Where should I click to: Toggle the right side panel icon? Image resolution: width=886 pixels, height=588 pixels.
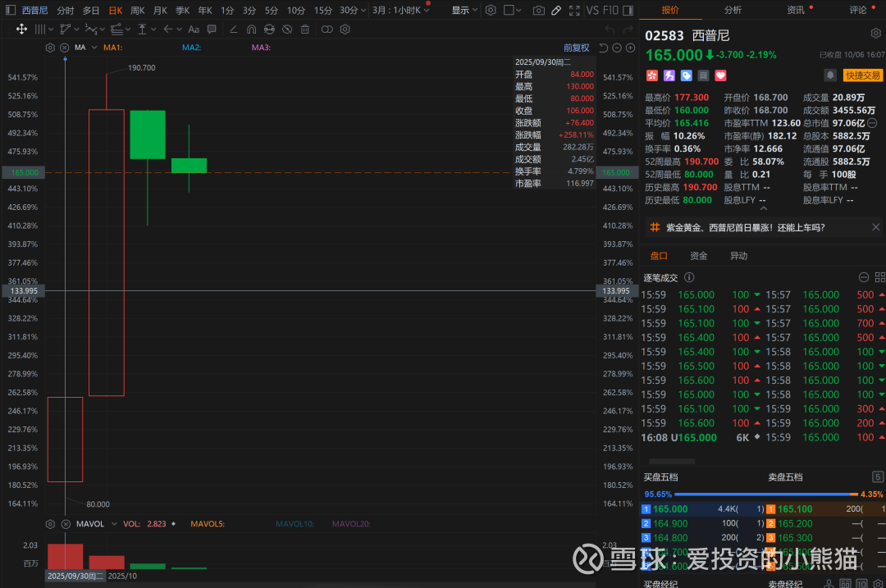click(x=628, y=10)
